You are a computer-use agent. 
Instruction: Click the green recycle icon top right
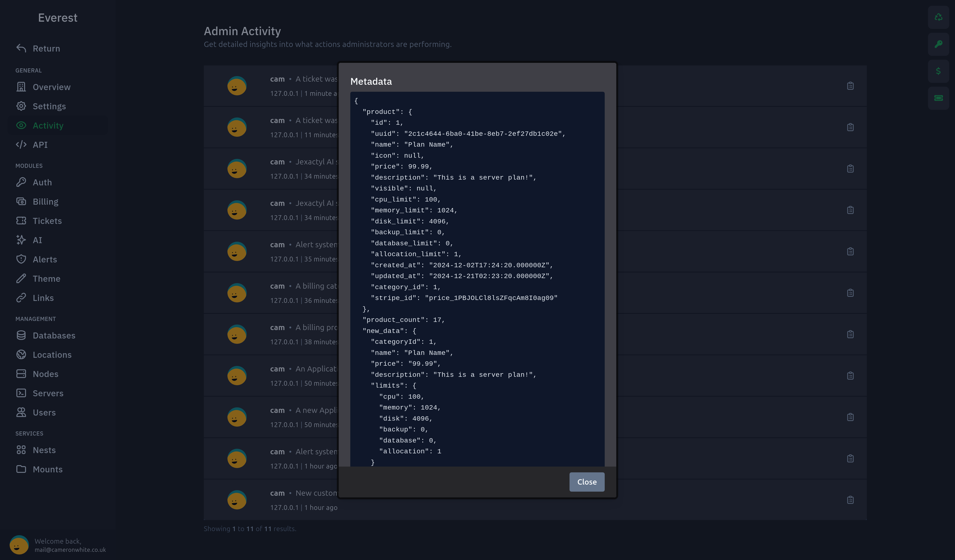click(x=938, y=17)
